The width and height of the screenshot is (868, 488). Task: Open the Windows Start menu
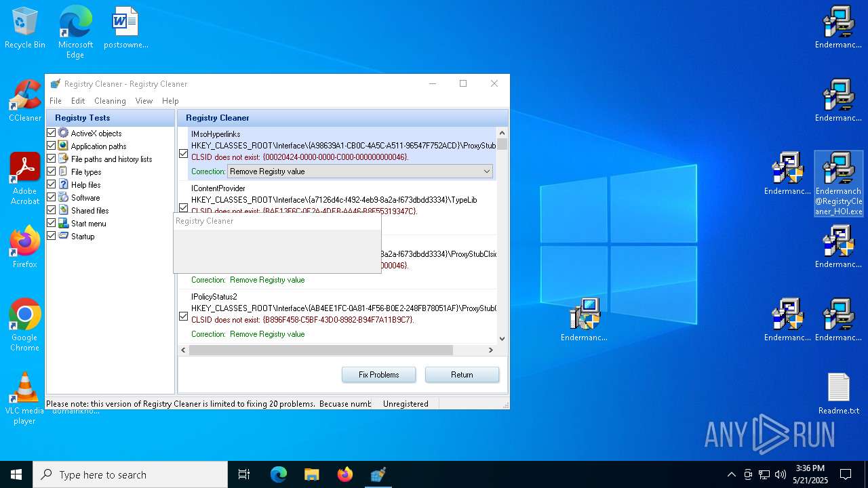[x=16, y=474]
